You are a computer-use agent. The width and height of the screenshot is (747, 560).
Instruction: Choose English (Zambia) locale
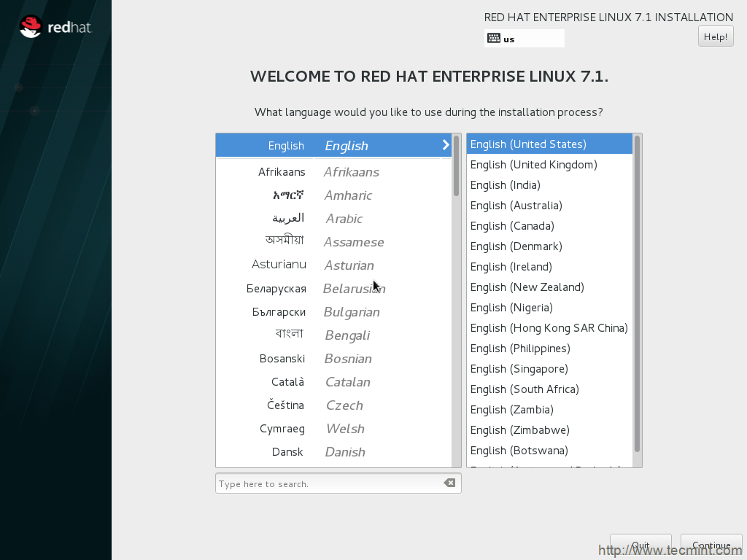550,410
